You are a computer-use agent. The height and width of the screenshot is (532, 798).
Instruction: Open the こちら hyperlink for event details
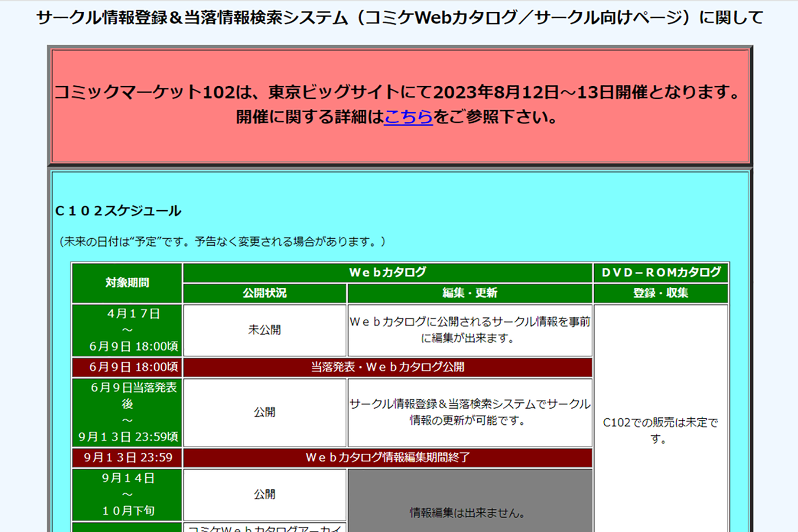[408, 118]
